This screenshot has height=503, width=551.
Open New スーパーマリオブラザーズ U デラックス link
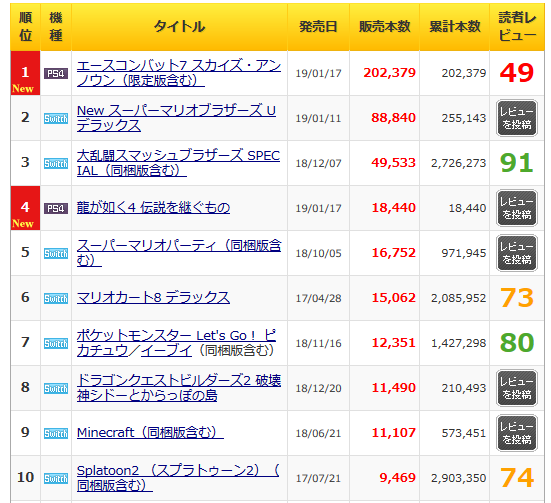coord(176,118)
